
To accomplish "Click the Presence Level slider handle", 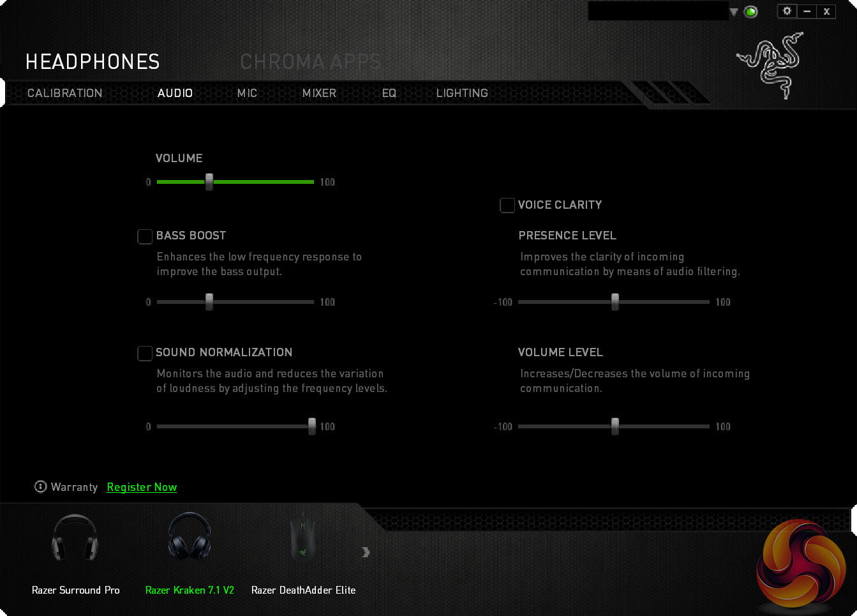I will coord(615,302).
